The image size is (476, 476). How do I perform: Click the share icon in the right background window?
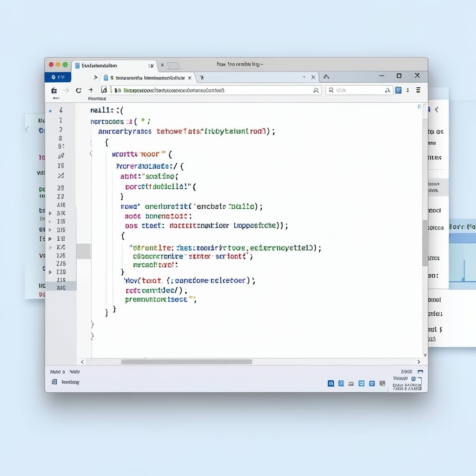(x=436, y=110)
